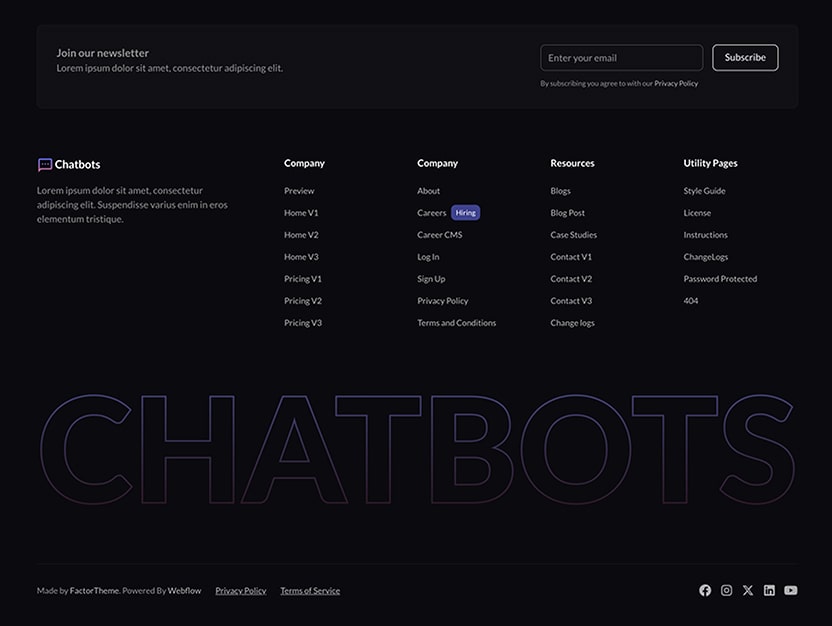Image resolution: width=832 pixels, height=626 pixels.
Task: Open the LinkedIn social icon
Action: click(769, 590)
